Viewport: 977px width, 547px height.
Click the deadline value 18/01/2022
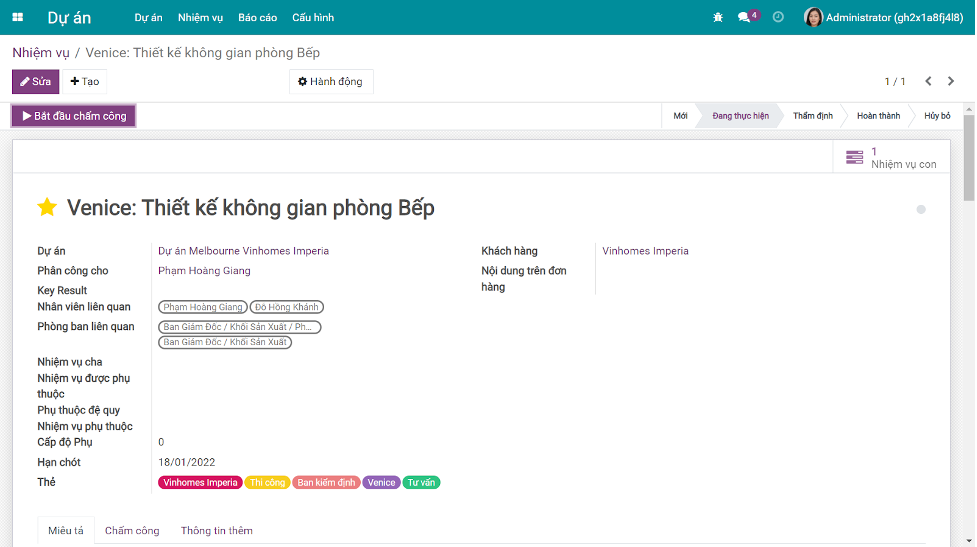[x=186, y=462]
